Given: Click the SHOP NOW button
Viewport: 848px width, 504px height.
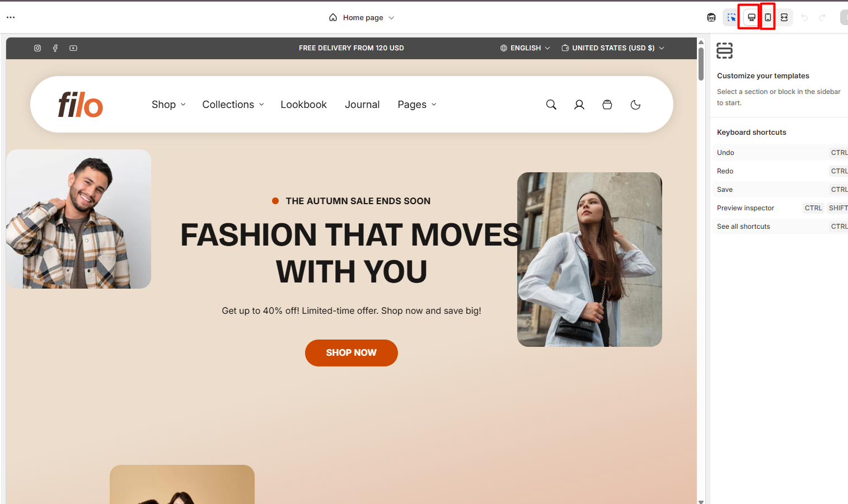Looking at the screenshot, I should (352, 353).
